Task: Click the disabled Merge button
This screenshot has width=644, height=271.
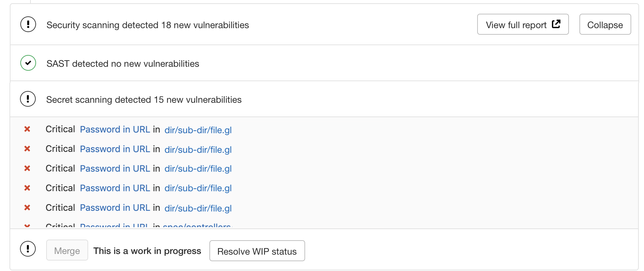Action: coord(67,250)
